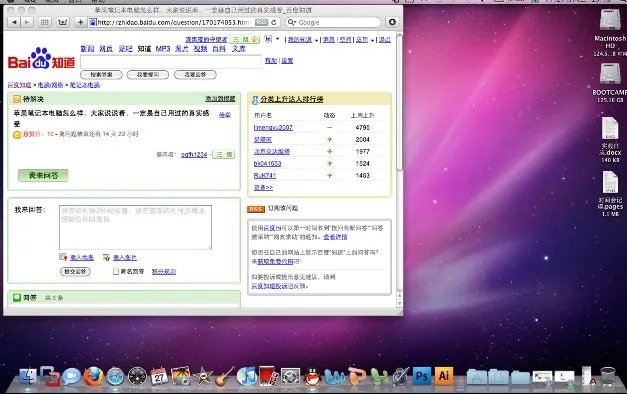Image resolution: width=627 pixels, height=394 pixels.
Task: Click the green 我来回答 button
Action: pos(43,175)
